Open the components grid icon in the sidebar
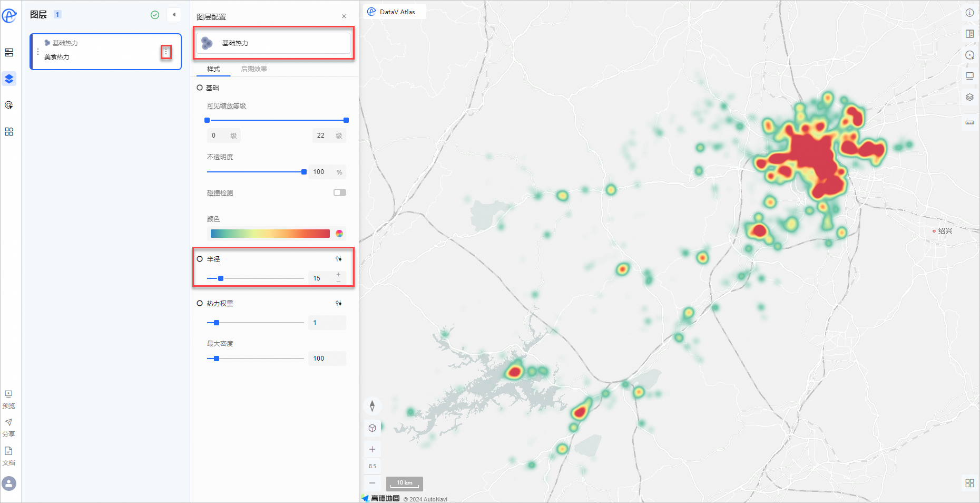The image size is (980, 503). coord(9,131)
